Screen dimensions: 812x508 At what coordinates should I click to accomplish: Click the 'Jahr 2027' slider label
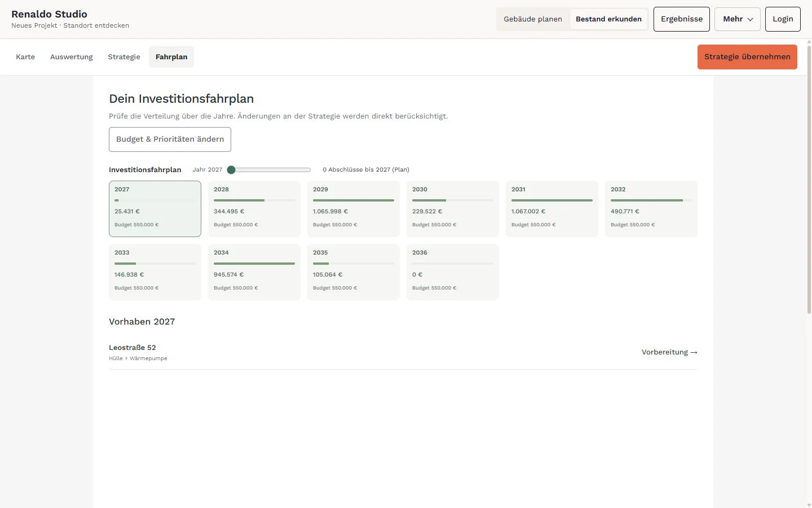click(208, 170)
